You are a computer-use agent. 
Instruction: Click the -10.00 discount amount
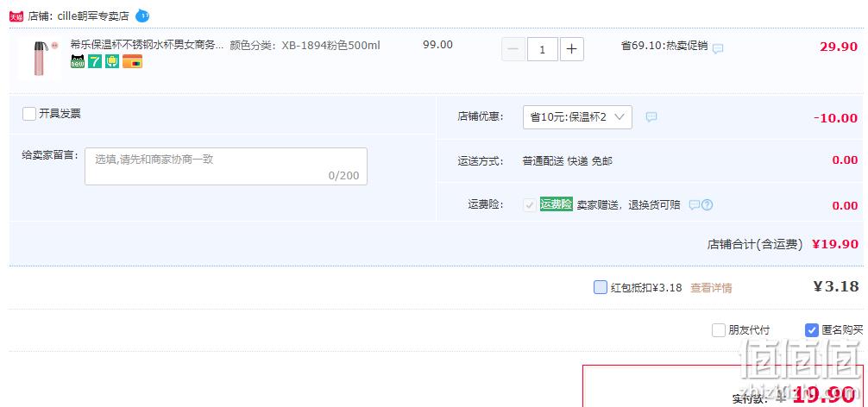836,118
